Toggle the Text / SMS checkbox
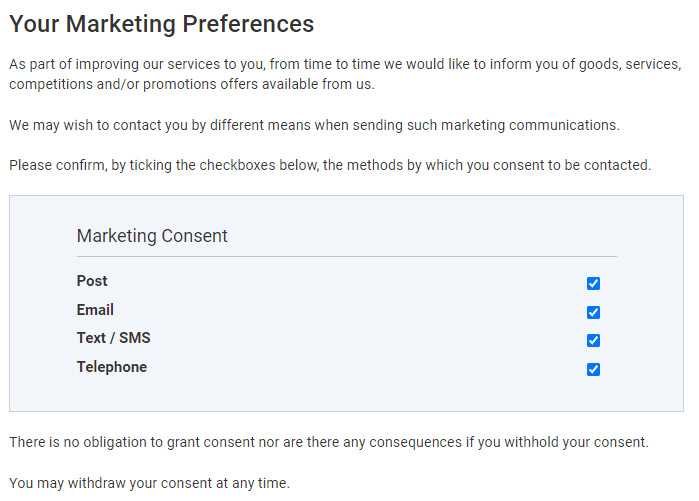Viewport: 699px width, 501px height. tap(593, 340)
